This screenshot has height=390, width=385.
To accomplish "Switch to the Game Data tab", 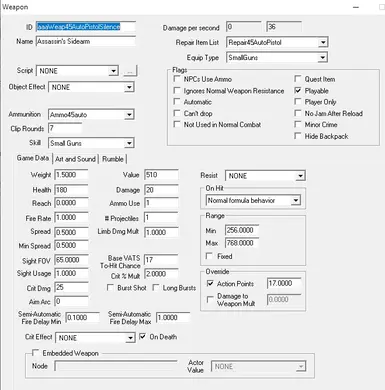I will (33, 158).
